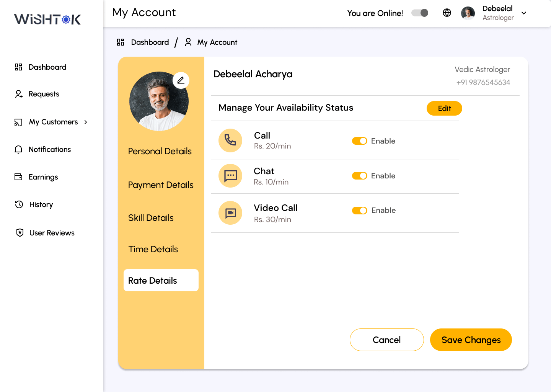Screen dimensions: 551x392
Task: Turn off the Chat availability toggle
Action: (x=360, y=176)
